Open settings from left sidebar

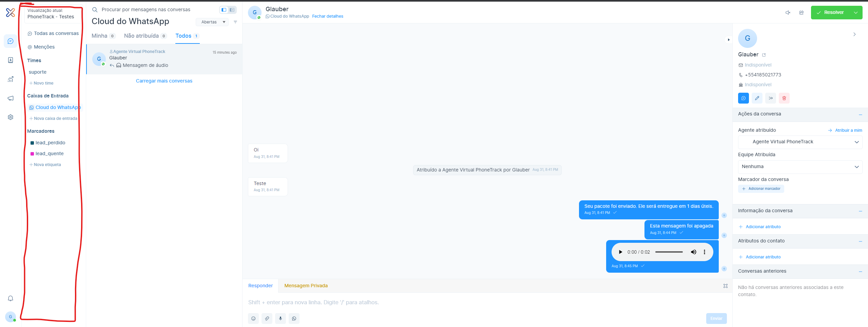click(11, 117)
